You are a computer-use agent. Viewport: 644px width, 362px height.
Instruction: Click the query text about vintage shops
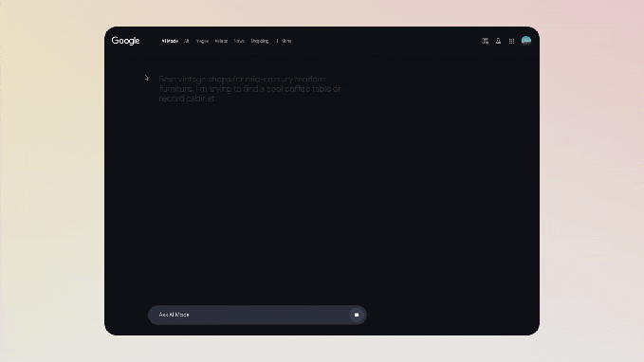click(x=249, y=89)
